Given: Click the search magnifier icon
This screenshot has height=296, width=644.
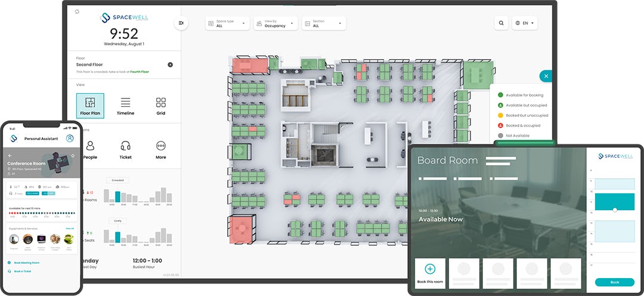Looking at the screenshot, I should 500,23.
